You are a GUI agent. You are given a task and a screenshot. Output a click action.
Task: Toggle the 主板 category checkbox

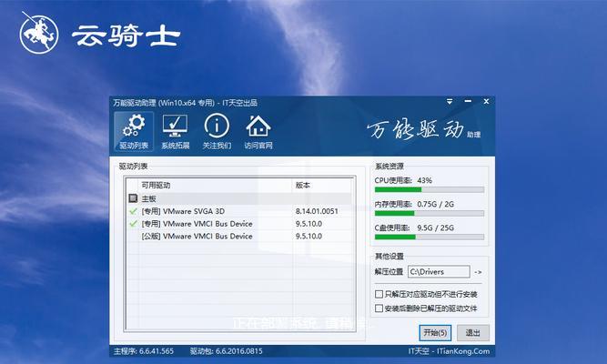133,198
